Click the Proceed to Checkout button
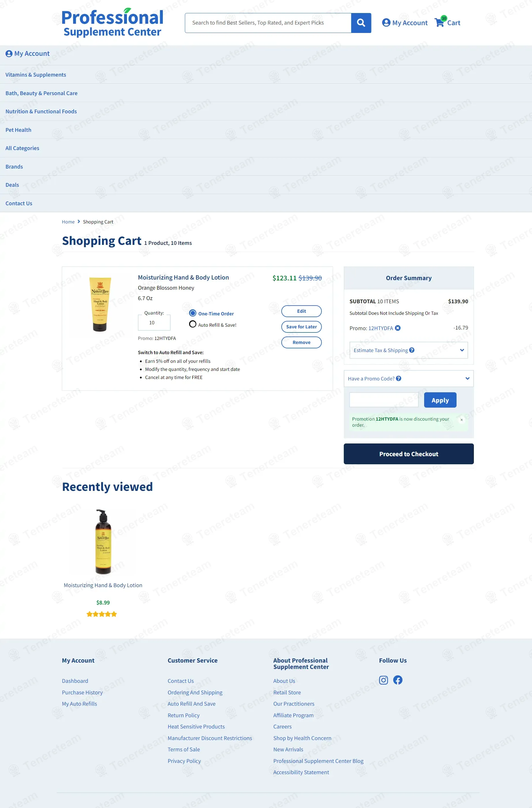 click(409, 454)
